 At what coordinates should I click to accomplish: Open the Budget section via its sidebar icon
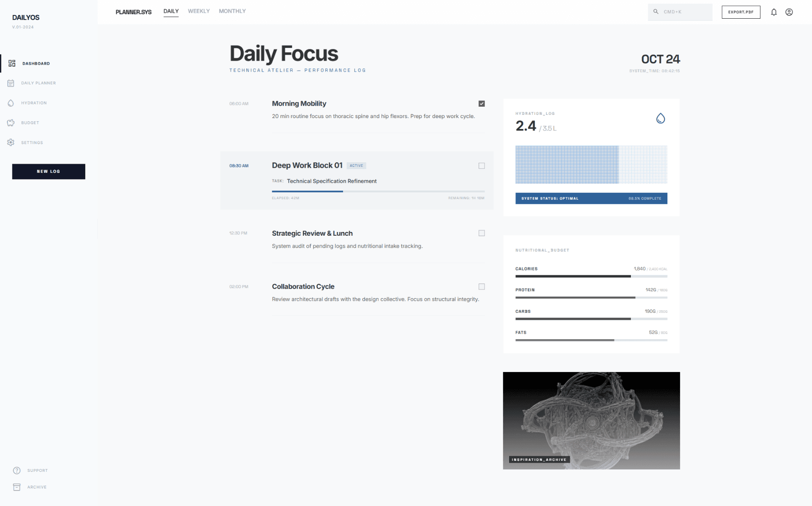(11, 123)
